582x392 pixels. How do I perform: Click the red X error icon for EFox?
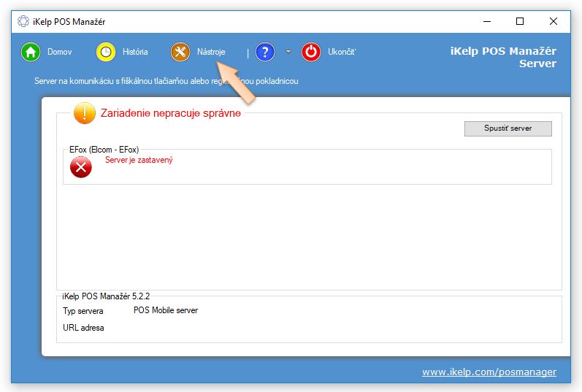[81, 167]
